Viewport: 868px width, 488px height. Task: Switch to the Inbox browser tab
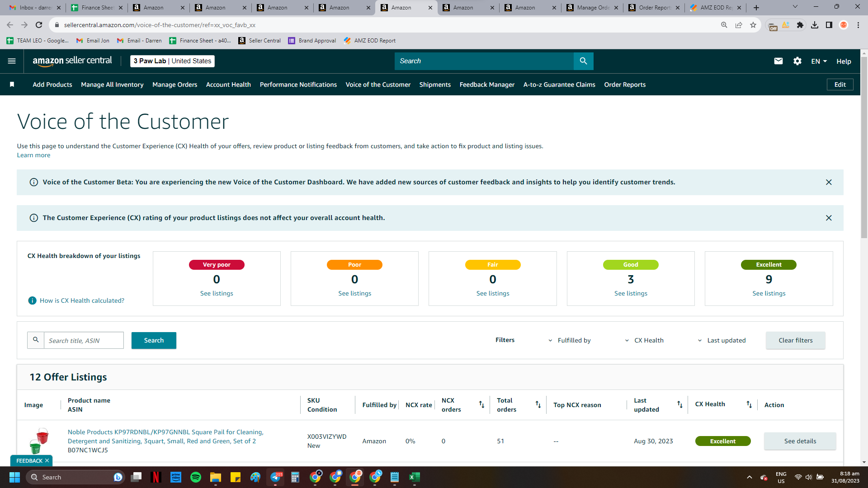[x=34, y=8]
